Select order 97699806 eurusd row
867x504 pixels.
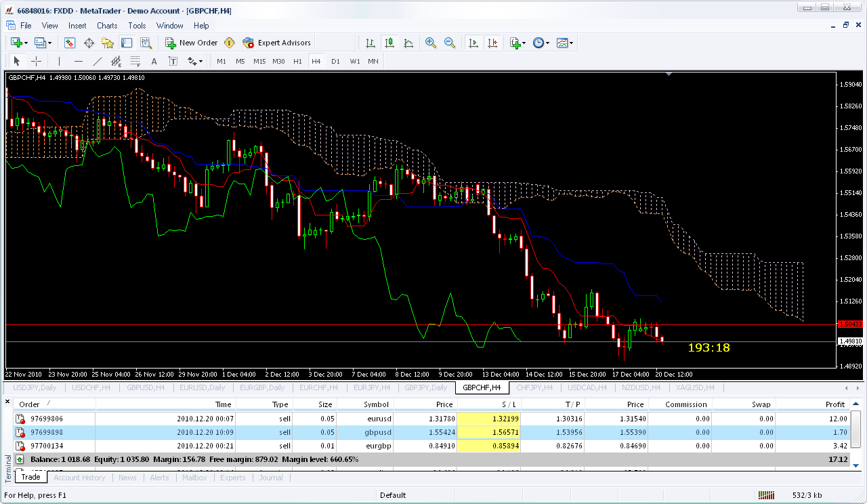431,419
